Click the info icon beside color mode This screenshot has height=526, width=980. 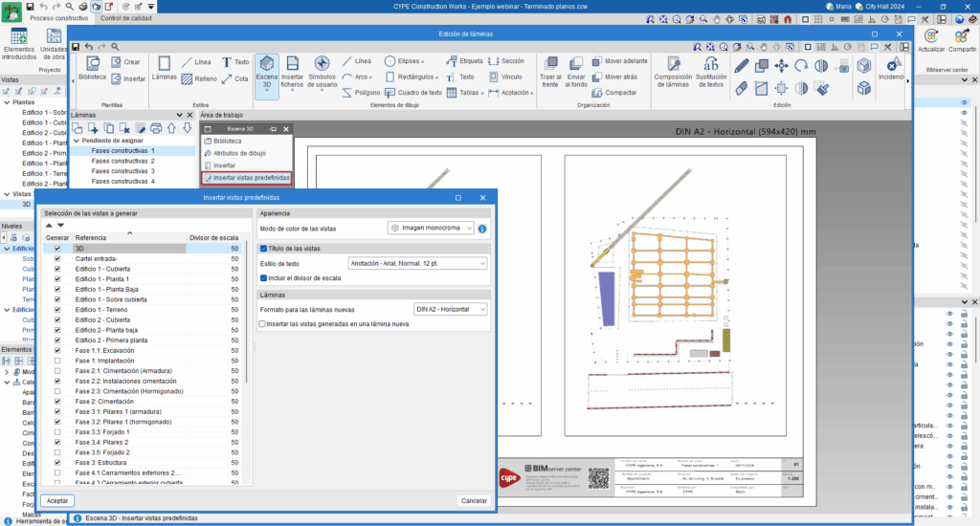pos(482,229)
